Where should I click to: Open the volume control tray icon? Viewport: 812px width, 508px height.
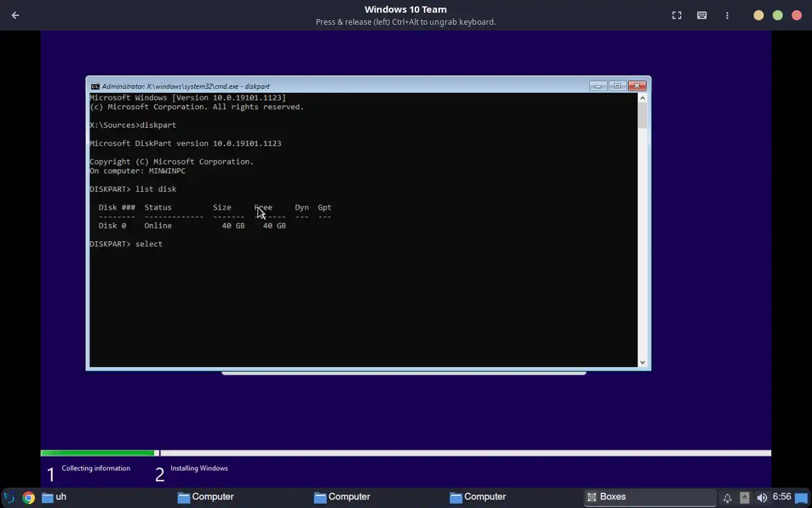pos(762,498)
